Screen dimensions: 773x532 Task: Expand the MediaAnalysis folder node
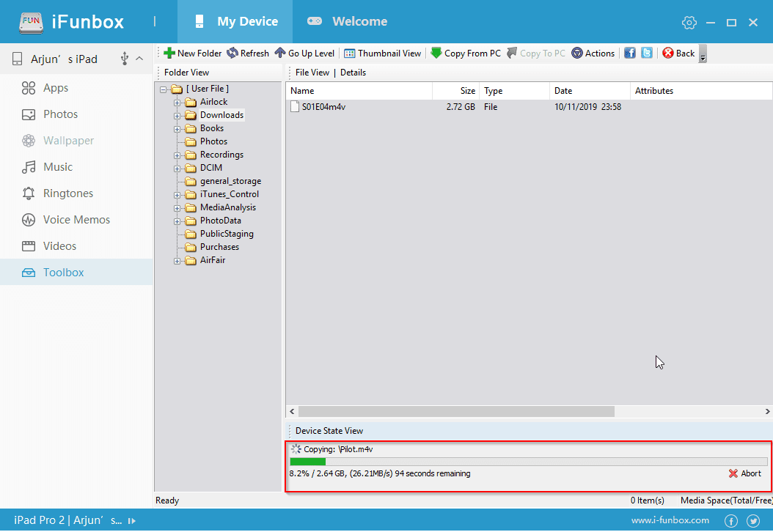coord(177,208)
